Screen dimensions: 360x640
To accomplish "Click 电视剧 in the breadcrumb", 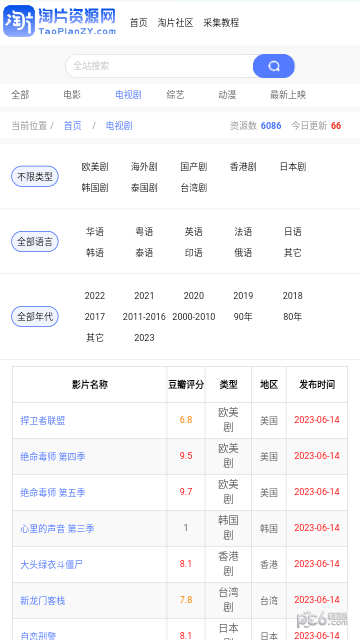I will (x=119, y=126).
